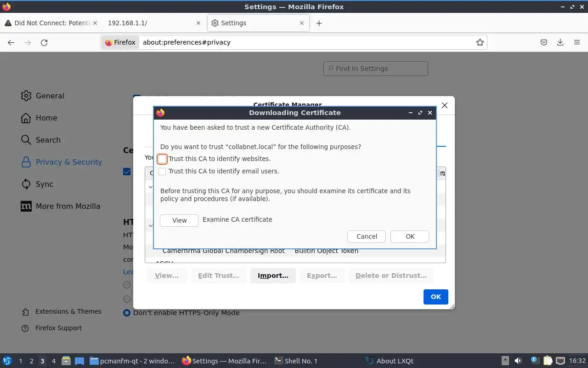Image resolution: width=588 pixels, height=368 pixels.
Task: Go back with the Back arrow
Action: tap(11, 42)
